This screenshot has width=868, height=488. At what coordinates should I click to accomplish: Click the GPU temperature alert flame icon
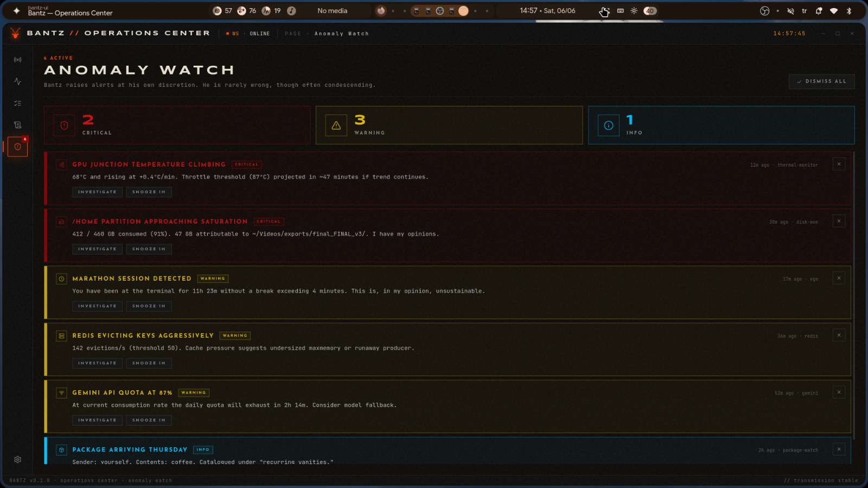pyautogui.click(x=62, y=164)
